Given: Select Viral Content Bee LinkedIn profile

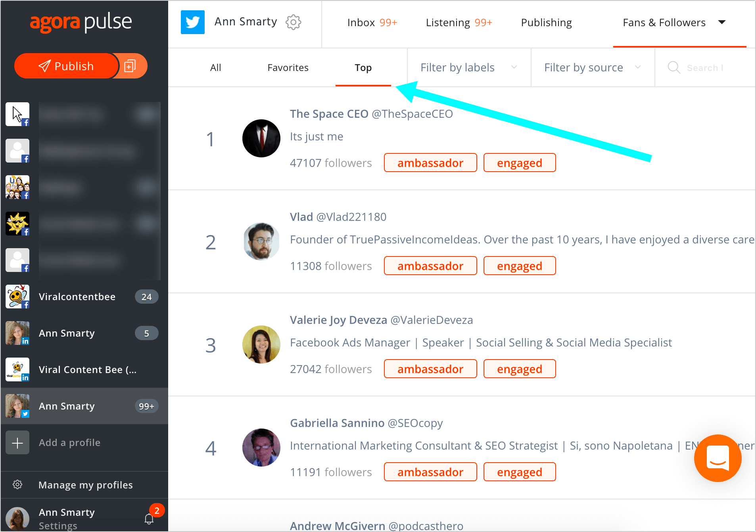Looking at the screenshot, I should click(84, 369).
